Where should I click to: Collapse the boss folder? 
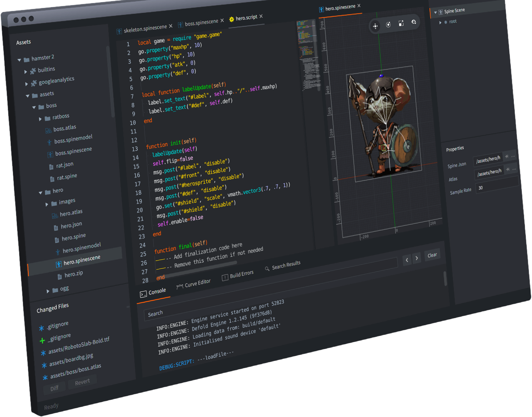34,107
